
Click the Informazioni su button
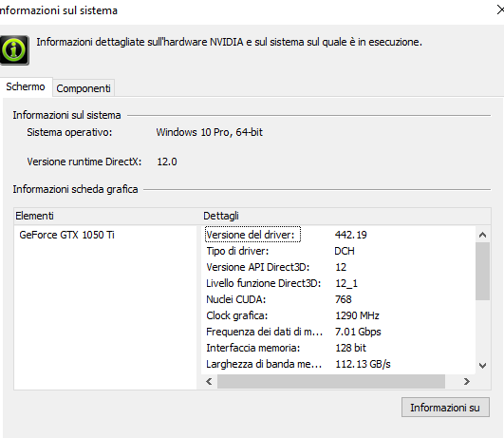coord(445,407)
